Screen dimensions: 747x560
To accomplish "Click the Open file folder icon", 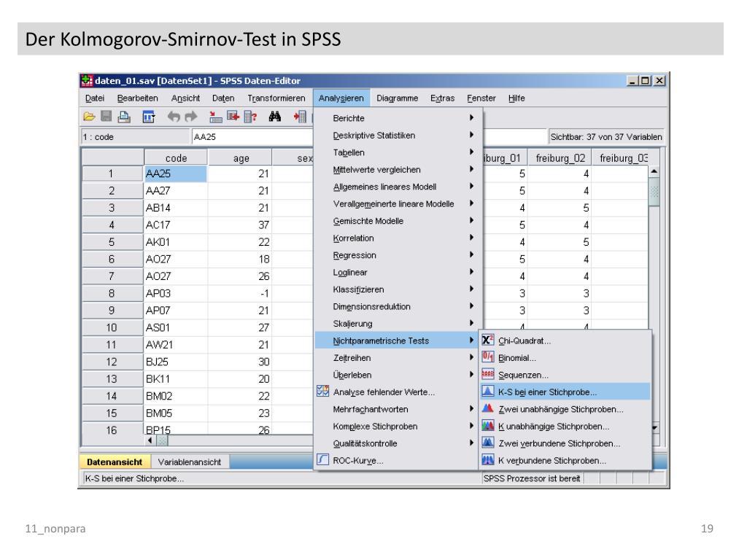I will (89, 117).
